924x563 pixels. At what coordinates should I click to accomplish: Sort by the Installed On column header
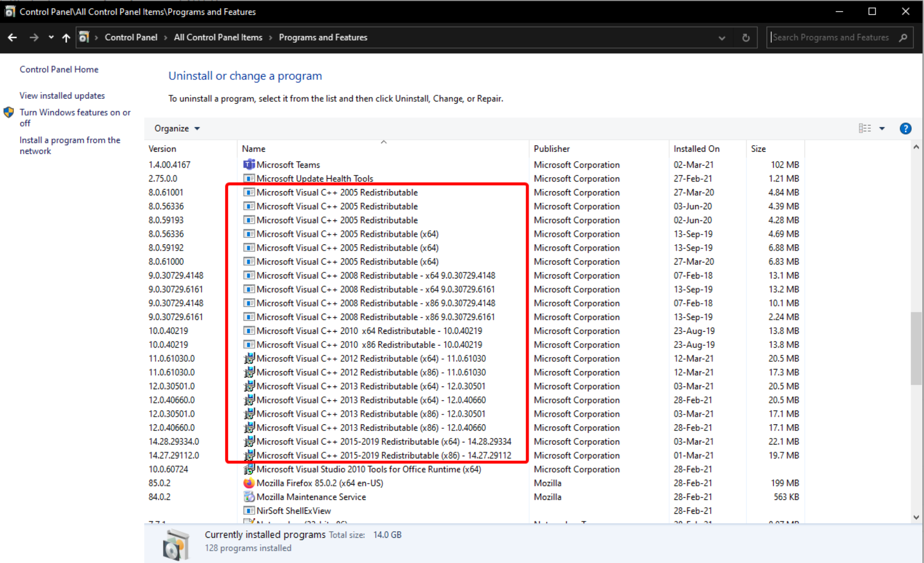point(696,149)
